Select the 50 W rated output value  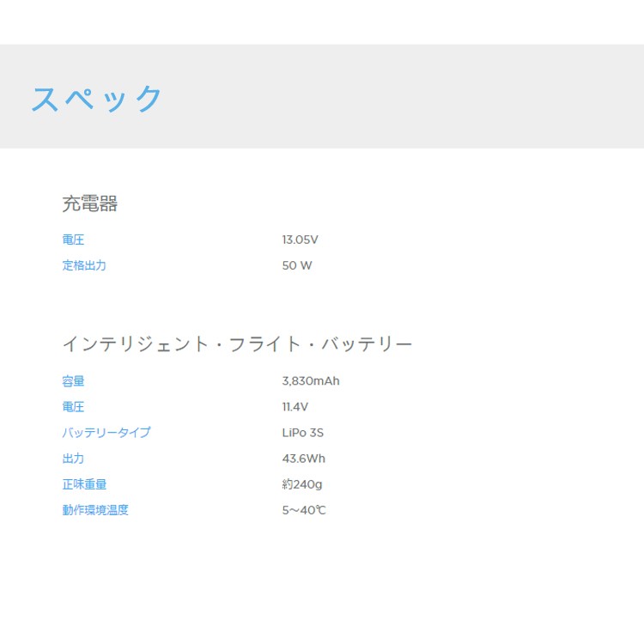(297, 265)
